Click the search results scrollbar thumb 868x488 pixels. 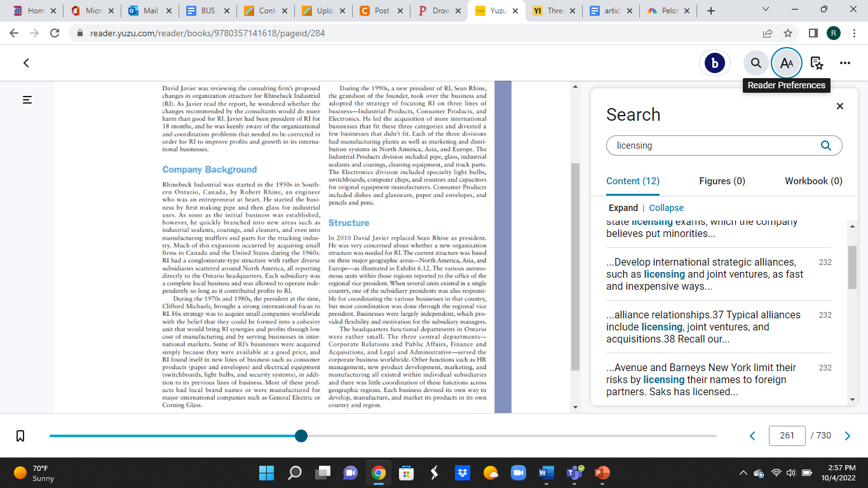tap(852, 267)
